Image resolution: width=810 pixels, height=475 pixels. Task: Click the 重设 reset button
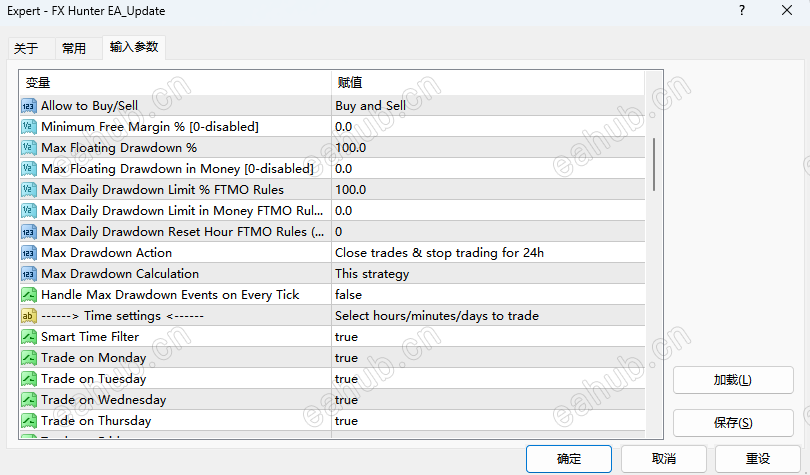(x=758, y=458)
